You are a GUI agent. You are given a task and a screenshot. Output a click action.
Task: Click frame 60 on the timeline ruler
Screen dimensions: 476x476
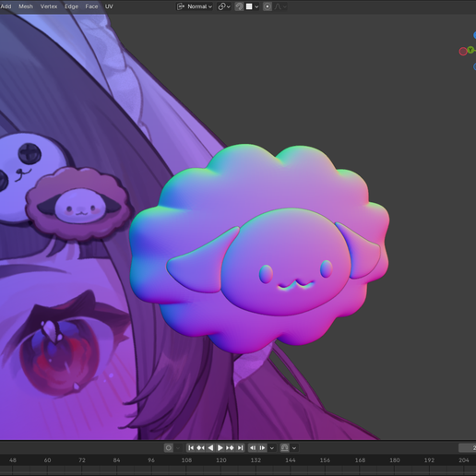[x=47, y=460]
